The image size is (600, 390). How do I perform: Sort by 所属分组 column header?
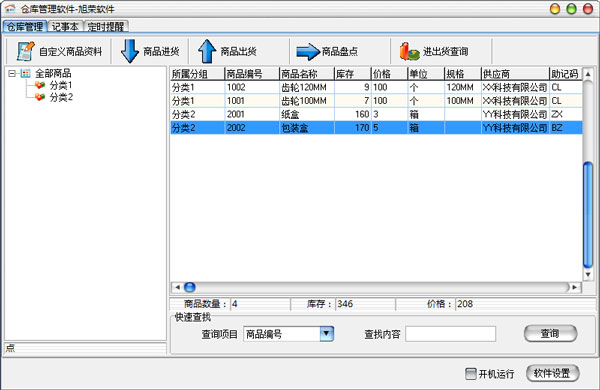coord(197,73)
